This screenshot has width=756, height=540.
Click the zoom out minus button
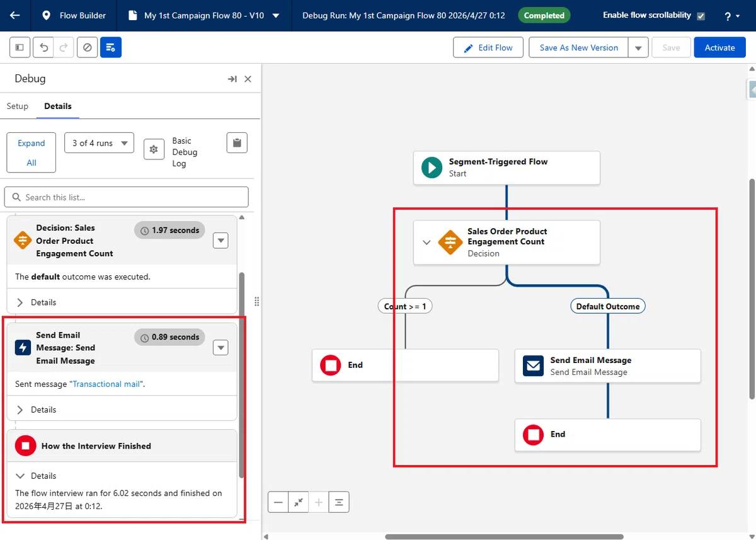[x=278, y=502]
